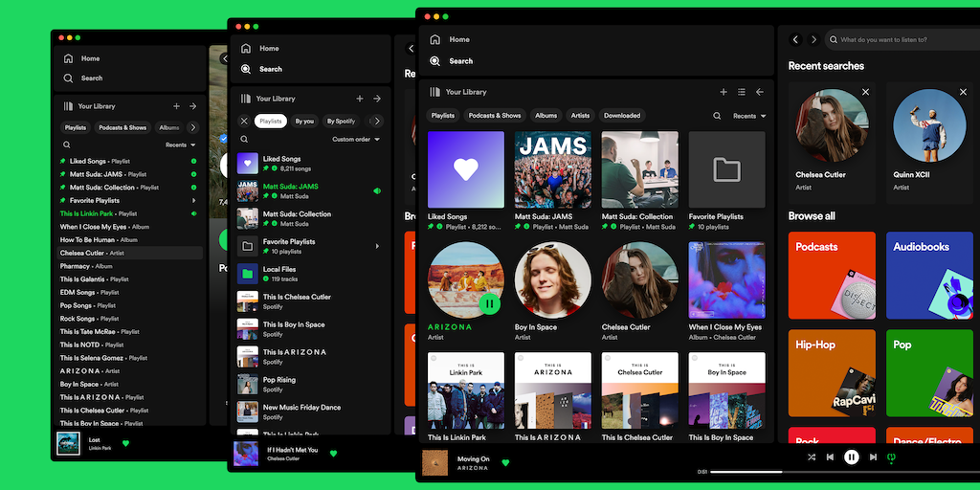
Task: Select Playlists filter in front window
Action: (x=443, y=116)
